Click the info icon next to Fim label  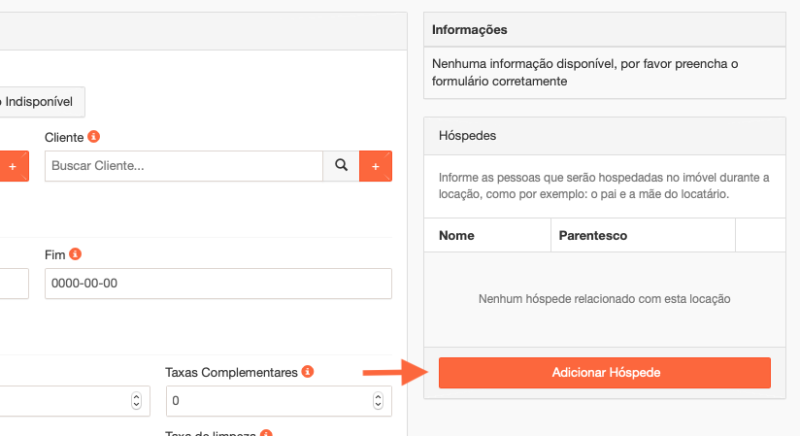click(x=75, y=254)
